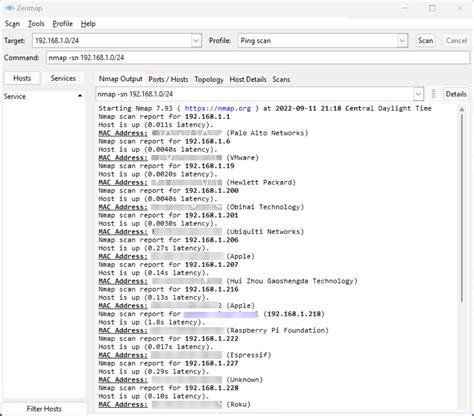This screenshot has height=416, width=474.
Task: Switch to the Nmap Output tab
Action: (121, 79)
